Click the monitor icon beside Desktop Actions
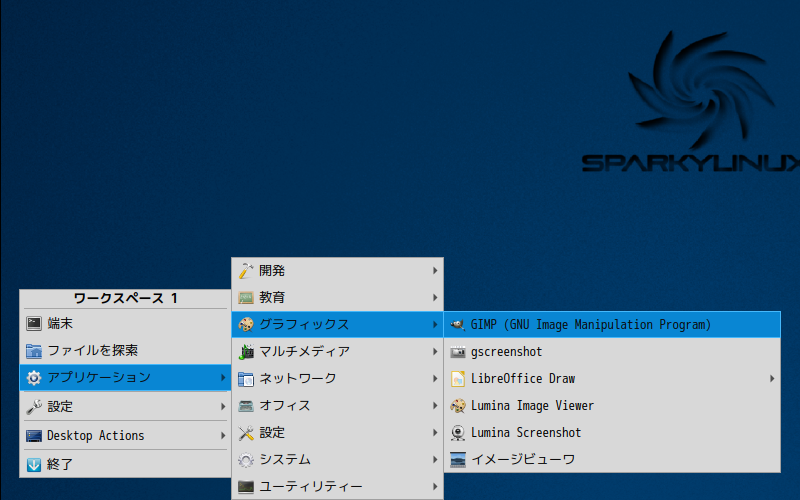 [x=34, y=436]
